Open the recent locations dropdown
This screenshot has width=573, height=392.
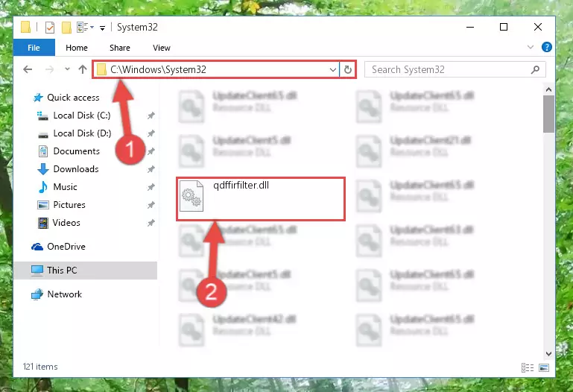click(x=67, y=69)
